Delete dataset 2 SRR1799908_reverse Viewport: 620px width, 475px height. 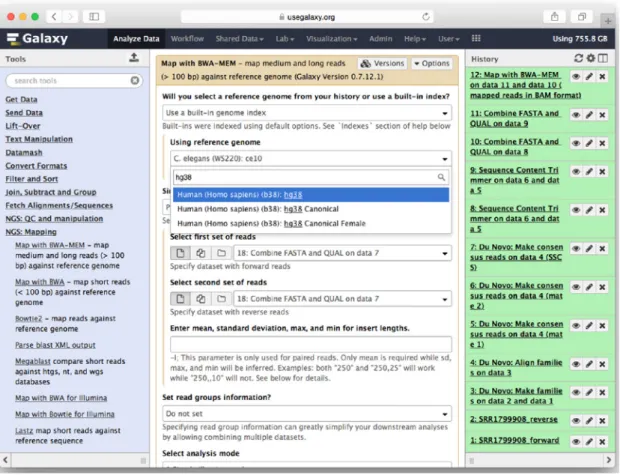[602, 421]
